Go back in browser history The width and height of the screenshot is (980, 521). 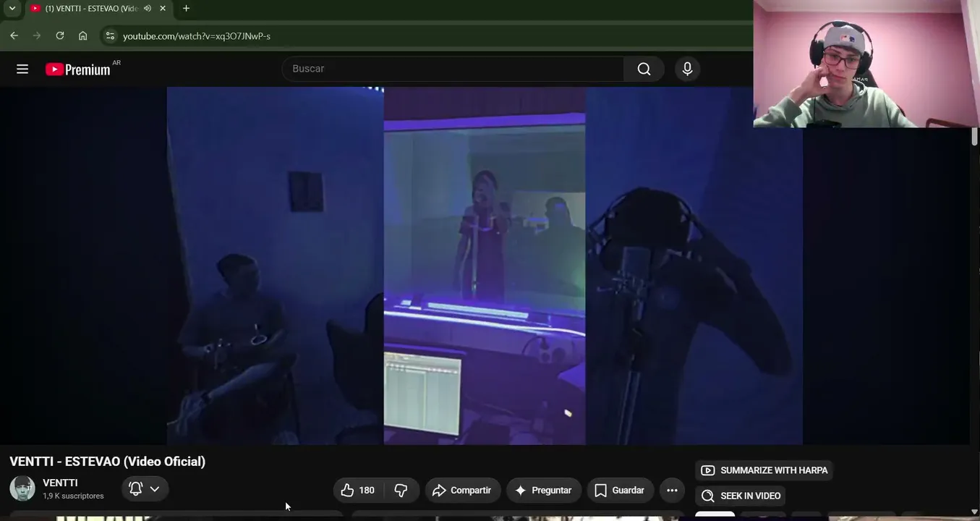14,35
